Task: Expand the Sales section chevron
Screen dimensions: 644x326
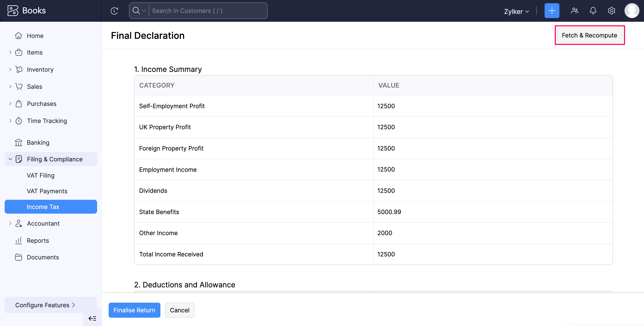Action: 10,86
